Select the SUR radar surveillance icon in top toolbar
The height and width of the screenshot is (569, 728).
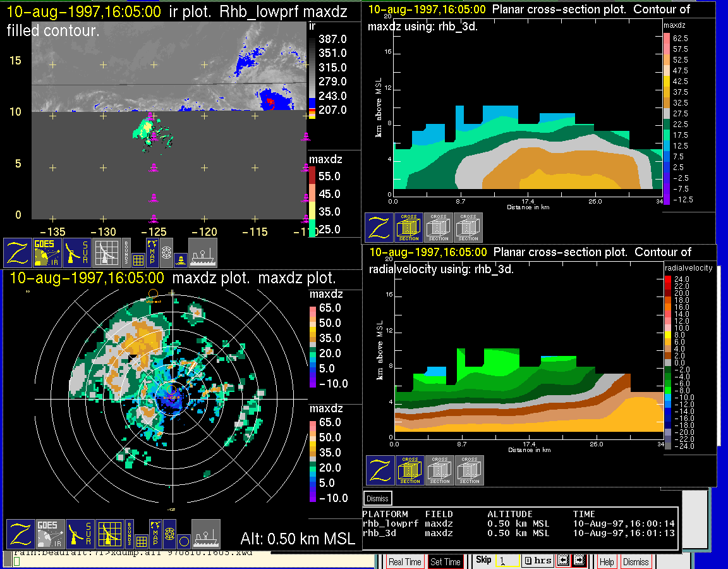coord(78,252)
